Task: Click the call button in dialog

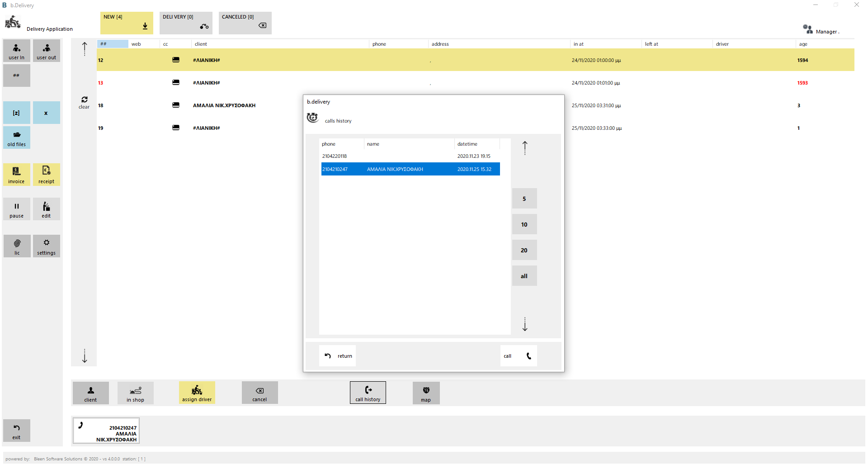Action: tap(519, 355)
